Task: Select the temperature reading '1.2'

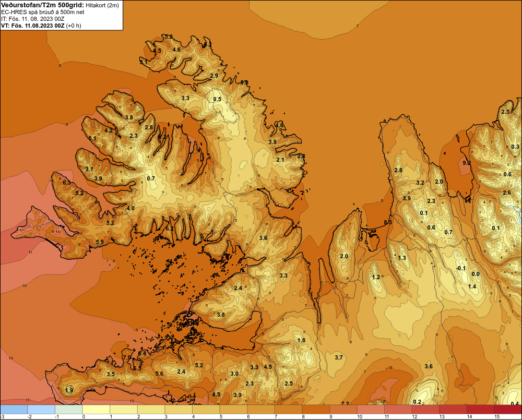Action: click(x=376, y=277)
